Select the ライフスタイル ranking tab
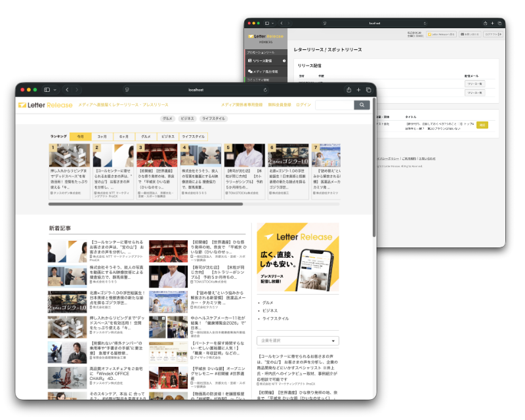The height and width of the screenshot is (420, 525). (x=192, y=136)
